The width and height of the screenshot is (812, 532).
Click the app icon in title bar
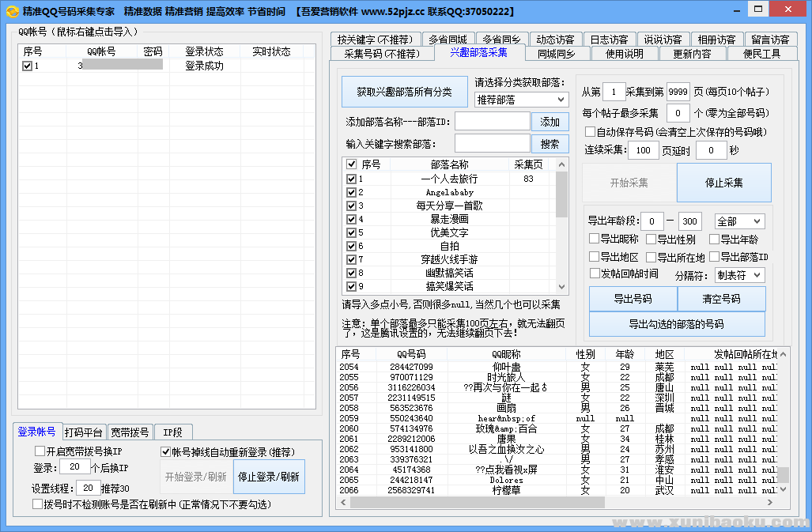pos(12,12)
